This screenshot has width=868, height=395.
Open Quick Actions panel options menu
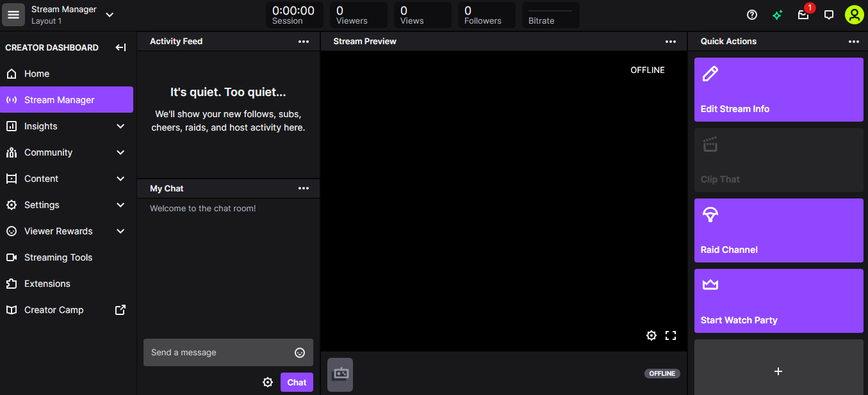(x=854, y=42)
